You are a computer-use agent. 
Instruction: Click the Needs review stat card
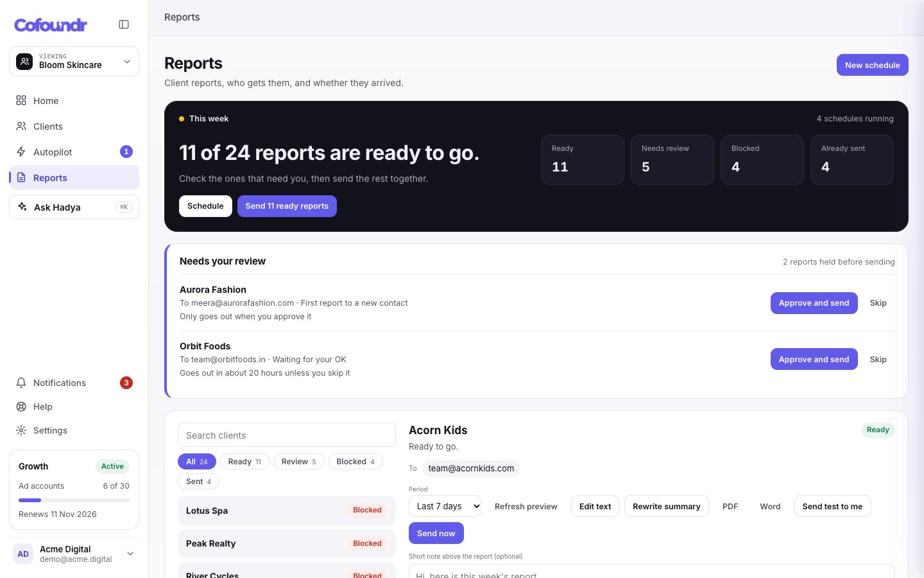(672, 160)
